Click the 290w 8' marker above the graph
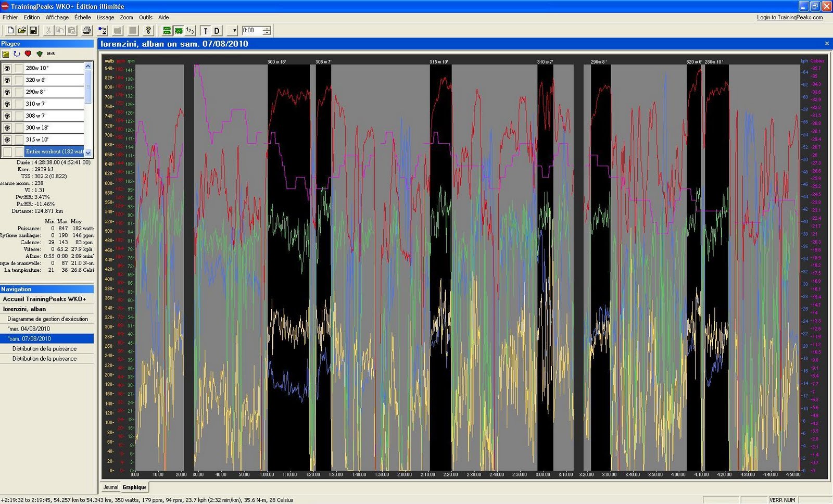The height and width of the screenshot is (504, 833). (598, 62)
